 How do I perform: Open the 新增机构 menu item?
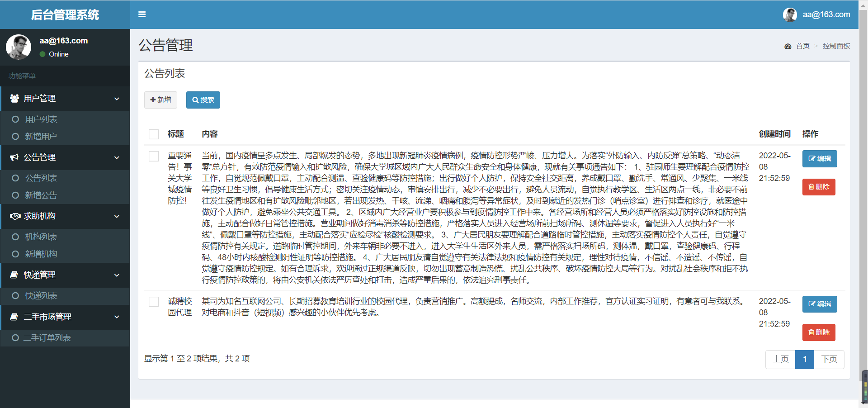pyautogui.click(x=65, y=254)
